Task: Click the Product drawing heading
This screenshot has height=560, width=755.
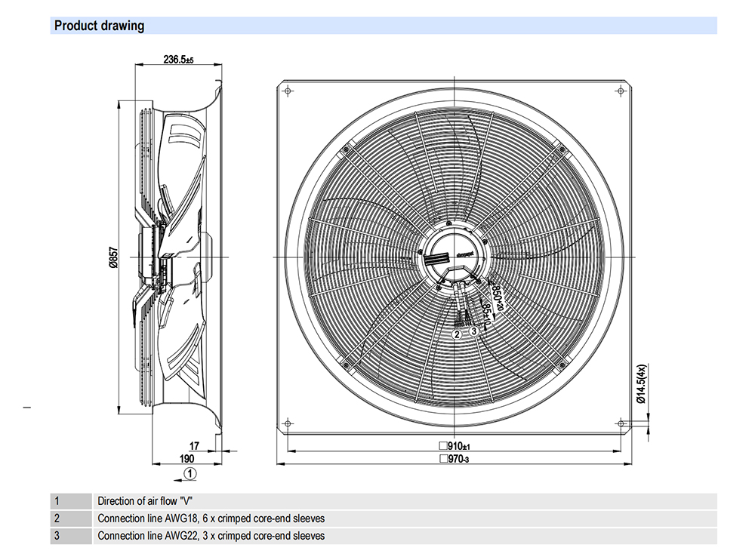Action: click(99, 26)
